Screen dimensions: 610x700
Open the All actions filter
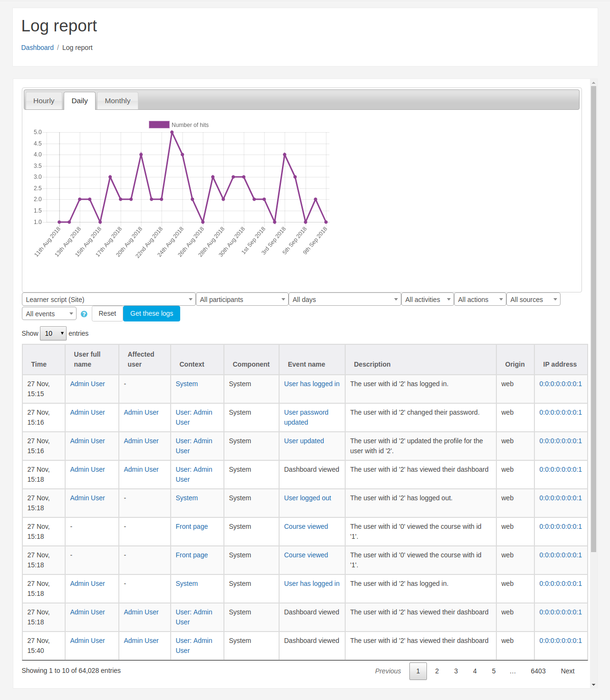pos(480,299)
